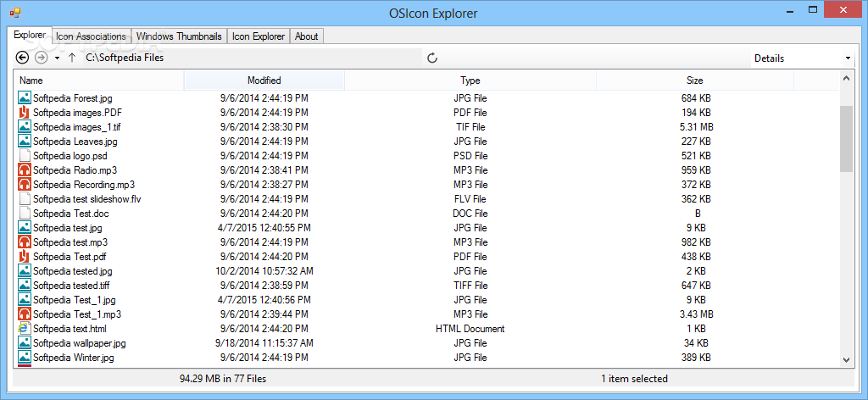The image size is (868, 400).
Task: Click the Softpedia Test_1.mp3 audio icon
Action: (25, 314)
